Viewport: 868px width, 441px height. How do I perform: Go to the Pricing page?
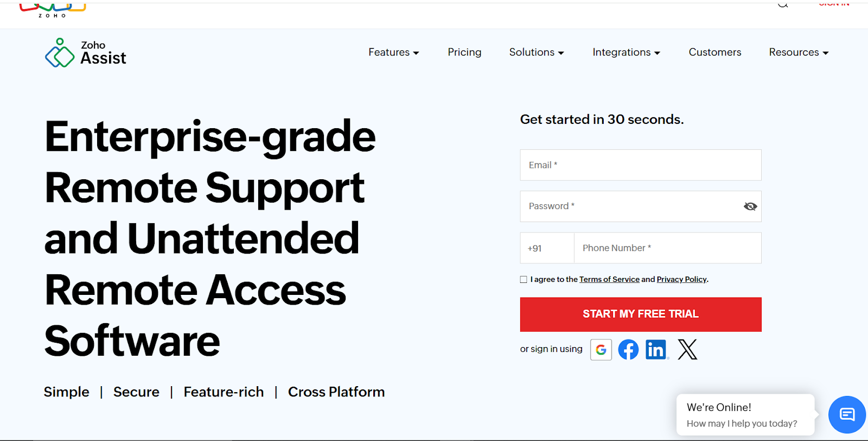click(x=464, y=53)
